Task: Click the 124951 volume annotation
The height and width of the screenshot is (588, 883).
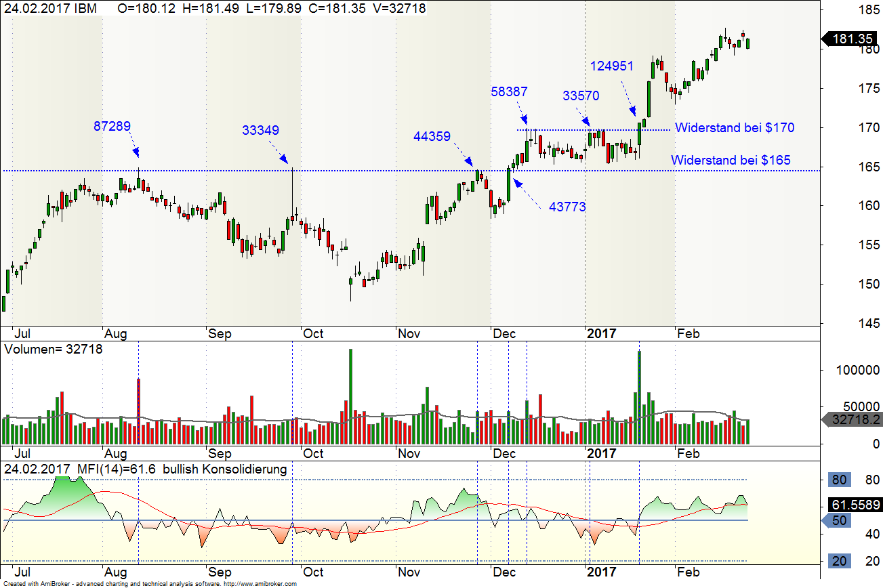Action: point(612,66)
